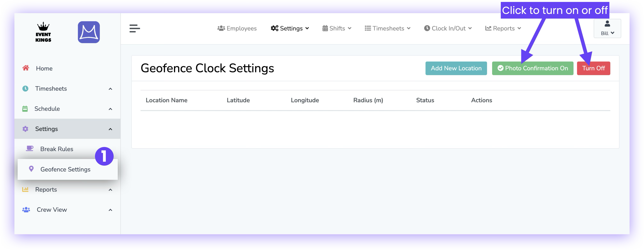Click the Location Name column header
644x250 pixels.
point(166,100)
